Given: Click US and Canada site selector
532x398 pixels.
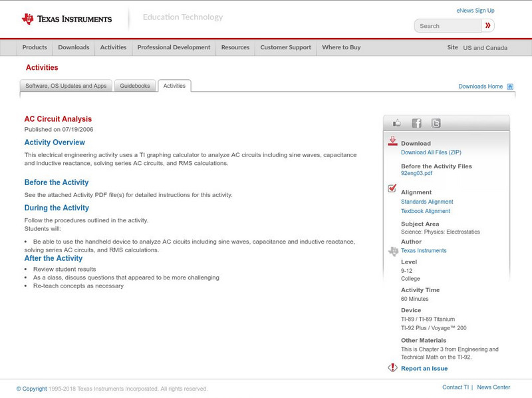Looking at the screenshot, I should click(485, 48).
